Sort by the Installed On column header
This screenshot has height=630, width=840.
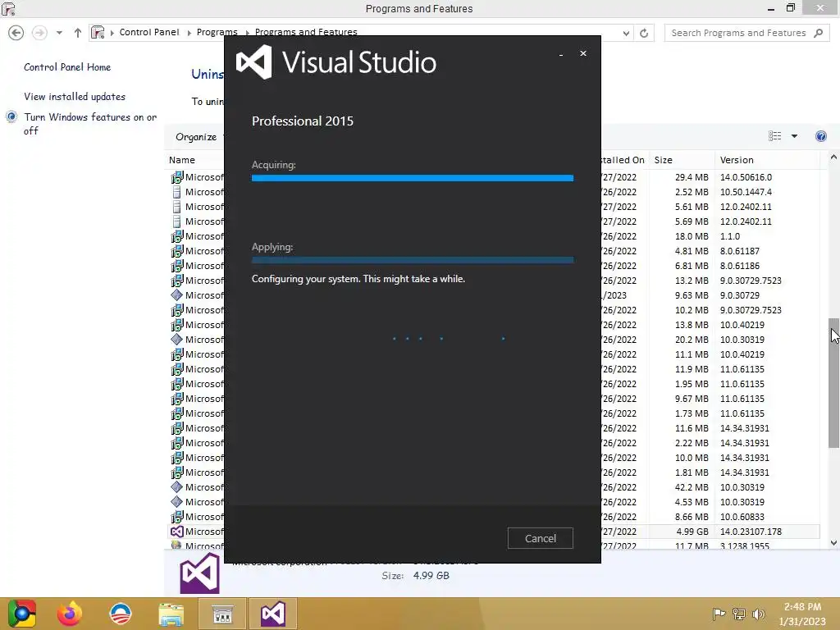[624, 160]
